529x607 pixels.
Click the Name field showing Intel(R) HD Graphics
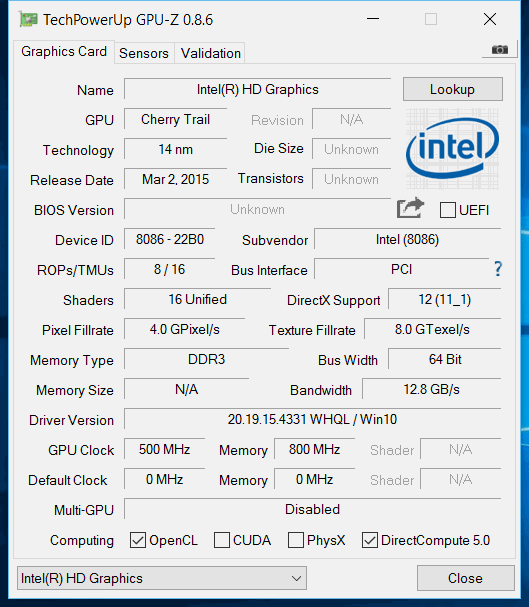coord(257,89)
